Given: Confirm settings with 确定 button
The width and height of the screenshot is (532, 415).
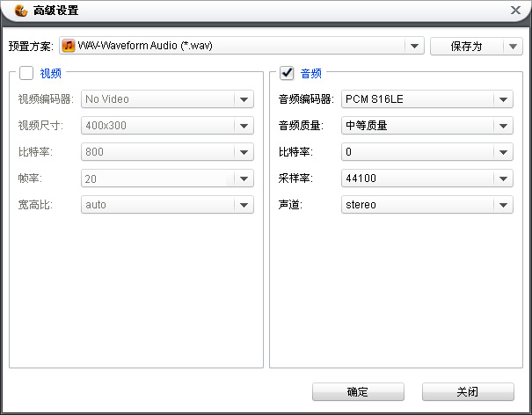Looking at the screenshot, I should 358,392.
